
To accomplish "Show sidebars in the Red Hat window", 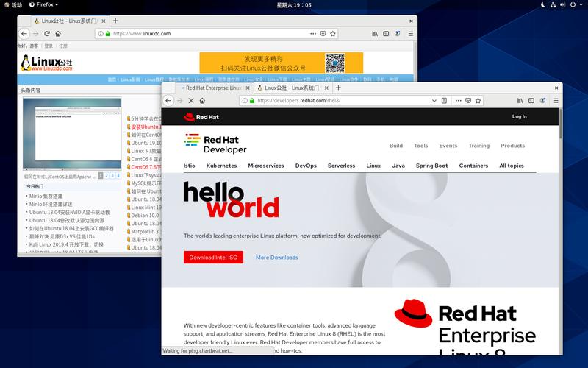I will click(531, 100).
